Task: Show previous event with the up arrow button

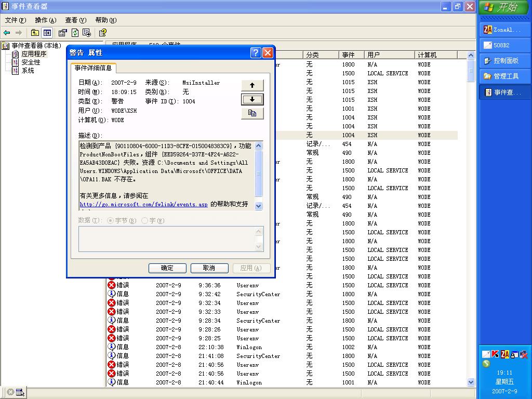Action: click(252, 85)
